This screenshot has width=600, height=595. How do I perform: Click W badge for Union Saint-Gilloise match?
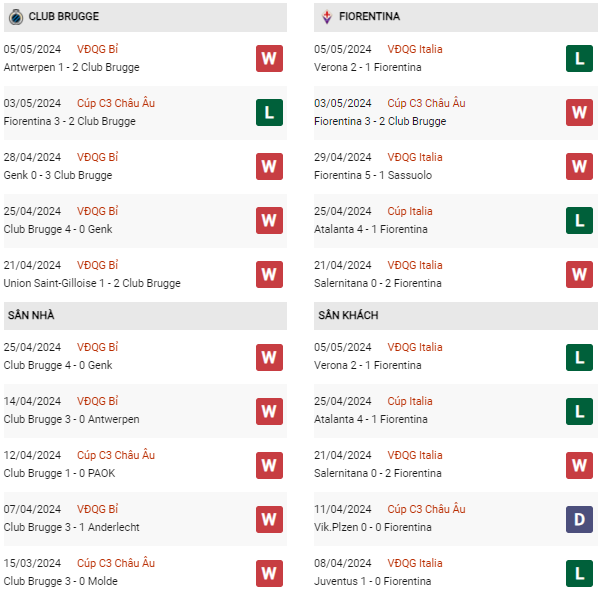(x=269, y=275)
